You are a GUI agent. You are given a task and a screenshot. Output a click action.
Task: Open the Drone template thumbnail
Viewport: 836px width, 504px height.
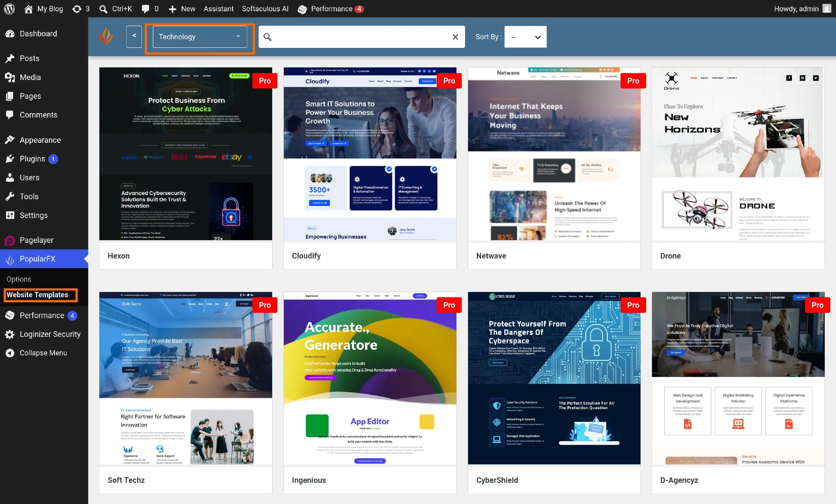pos(738,154)
